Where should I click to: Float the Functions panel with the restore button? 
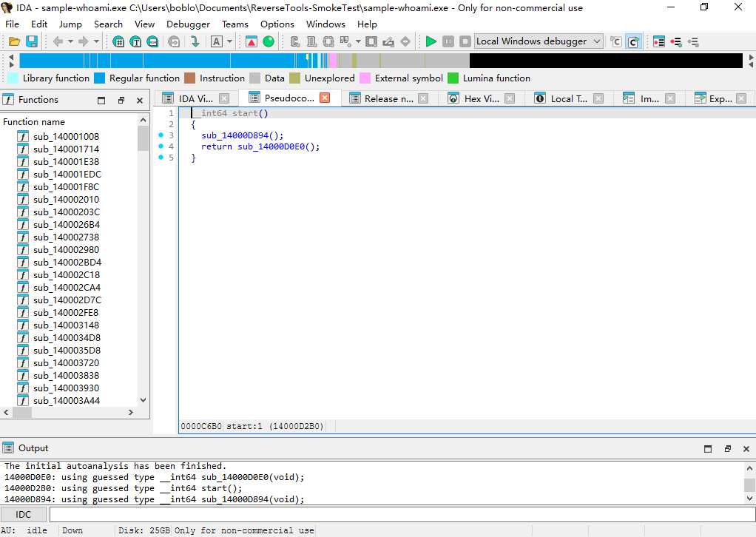pos(121,101)
